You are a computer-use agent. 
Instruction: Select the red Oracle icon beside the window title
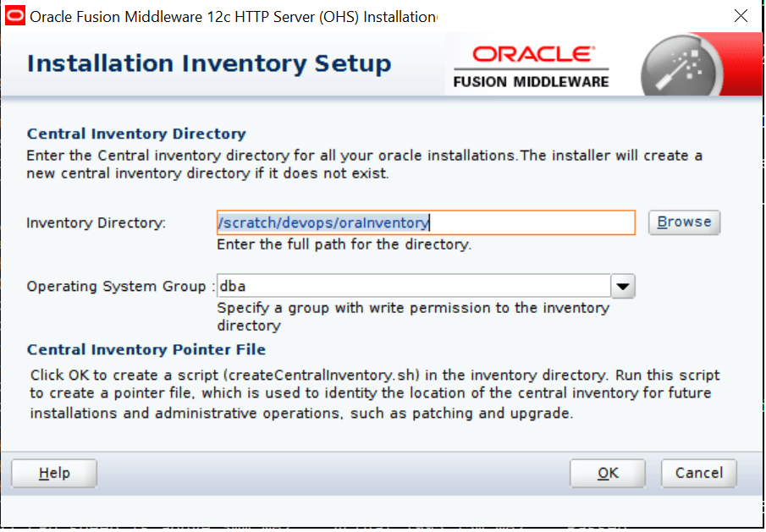point(14,15)
